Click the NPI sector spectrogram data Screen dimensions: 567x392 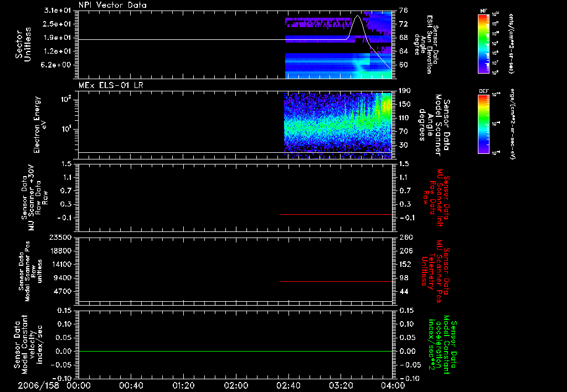click(338, 45)
